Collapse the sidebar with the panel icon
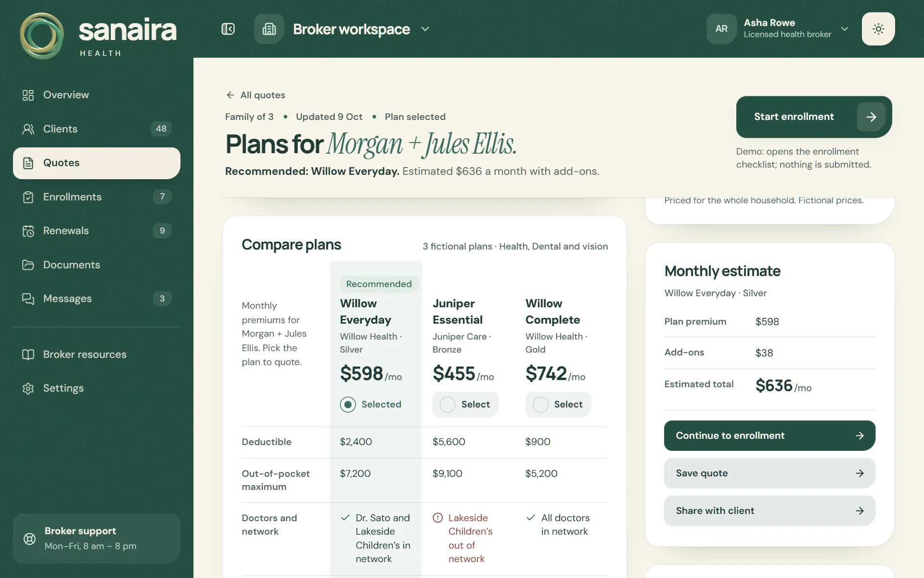This screenshot has width=924, height=578. 228,29
